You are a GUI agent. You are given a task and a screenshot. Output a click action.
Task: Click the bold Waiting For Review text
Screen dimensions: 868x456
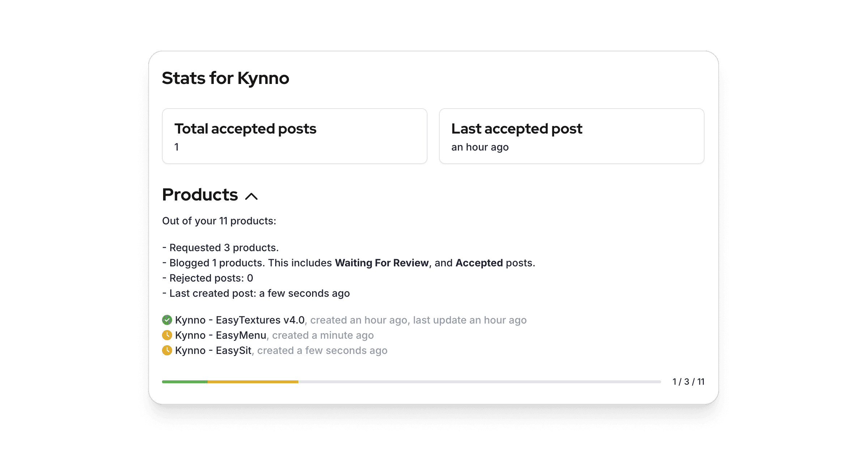point(382,263)
